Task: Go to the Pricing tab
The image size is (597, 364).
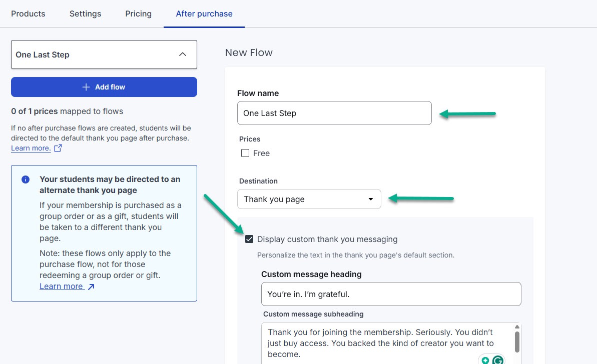Action: coord(138,13)
